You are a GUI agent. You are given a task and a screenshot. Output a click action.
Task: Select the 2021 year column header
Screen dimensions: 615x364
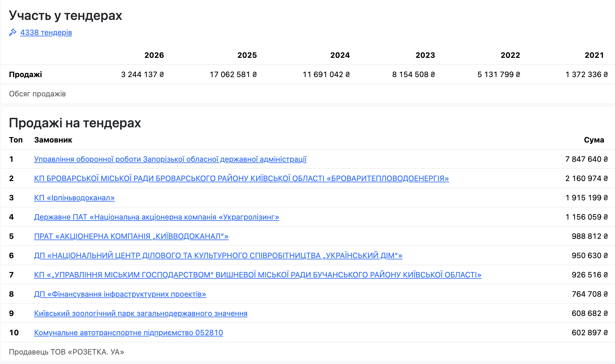point(594,55)
